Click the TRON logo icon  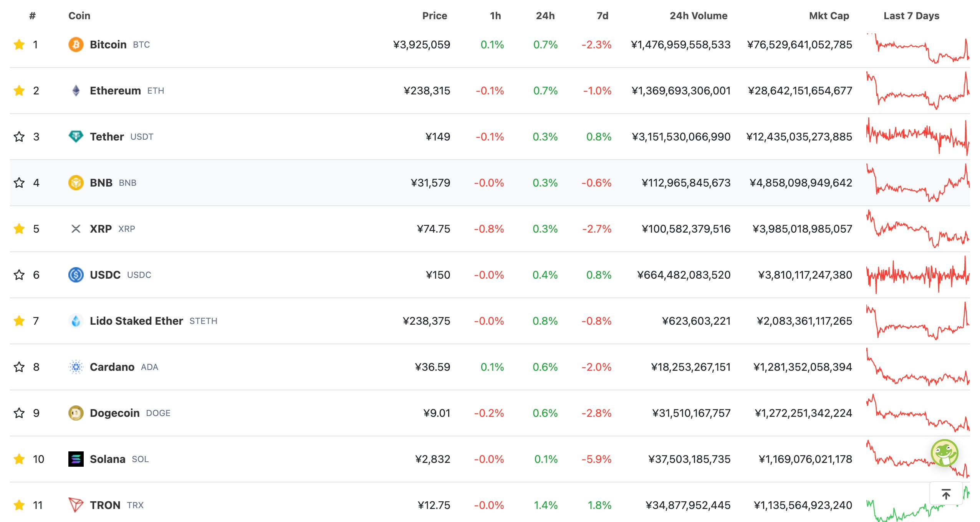(76, 505)
